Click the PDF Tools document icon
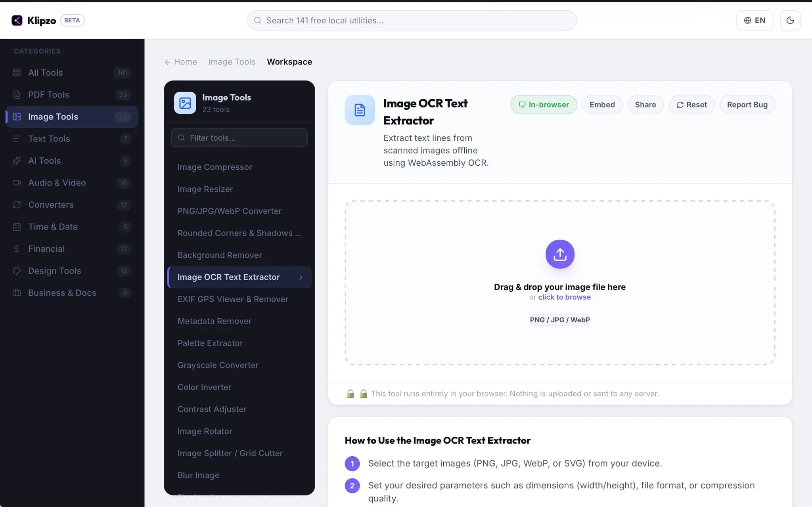Screen dimensions: 812x507 (x=17, y=95)
